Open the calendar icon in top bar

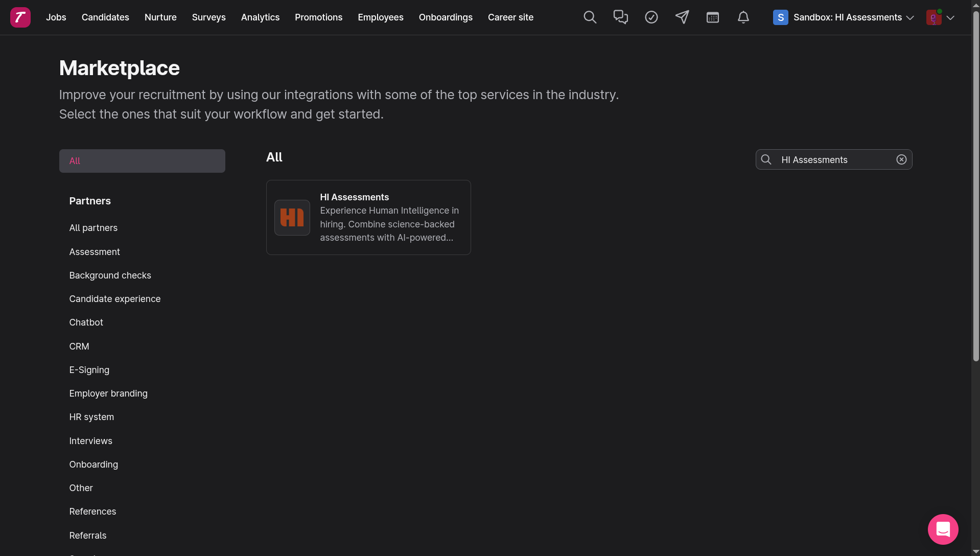[712, 17]
